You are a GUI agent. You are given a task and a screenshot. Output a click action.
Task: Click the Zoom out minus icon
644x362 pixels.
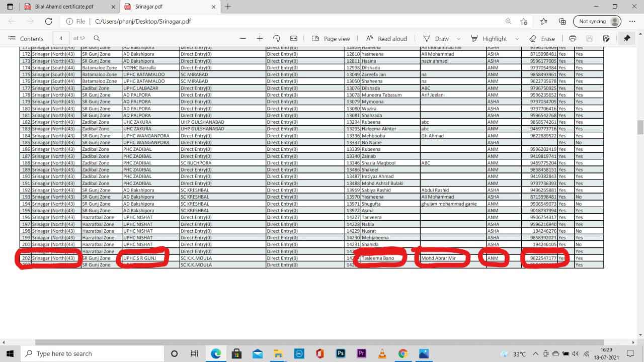(243, 39)
